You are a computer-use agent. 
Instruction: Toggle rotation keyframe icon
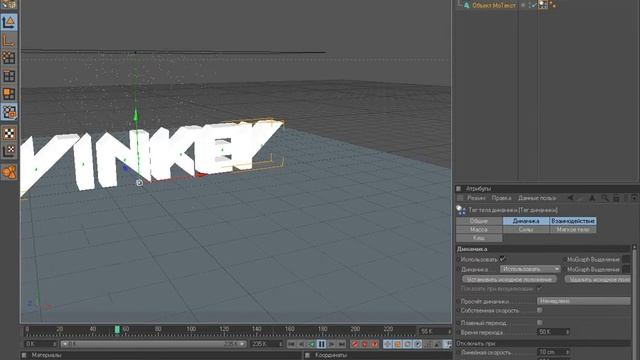pos(407,344)
